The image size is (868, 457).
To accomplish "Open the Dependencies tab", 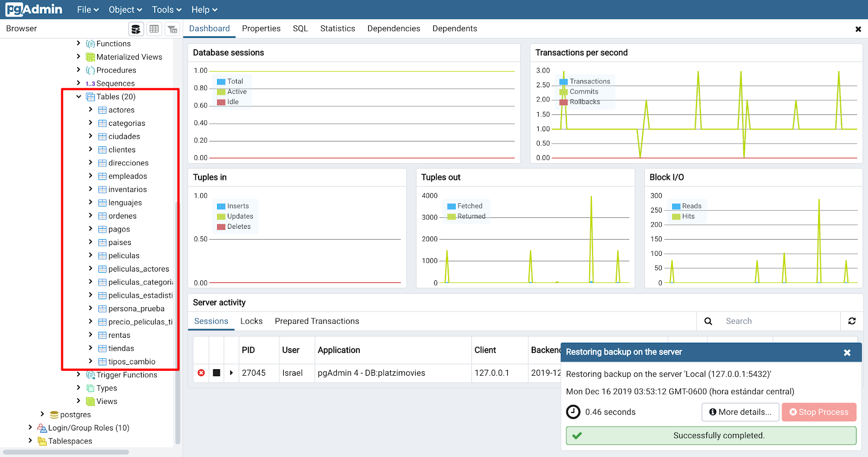I will 393,29.
